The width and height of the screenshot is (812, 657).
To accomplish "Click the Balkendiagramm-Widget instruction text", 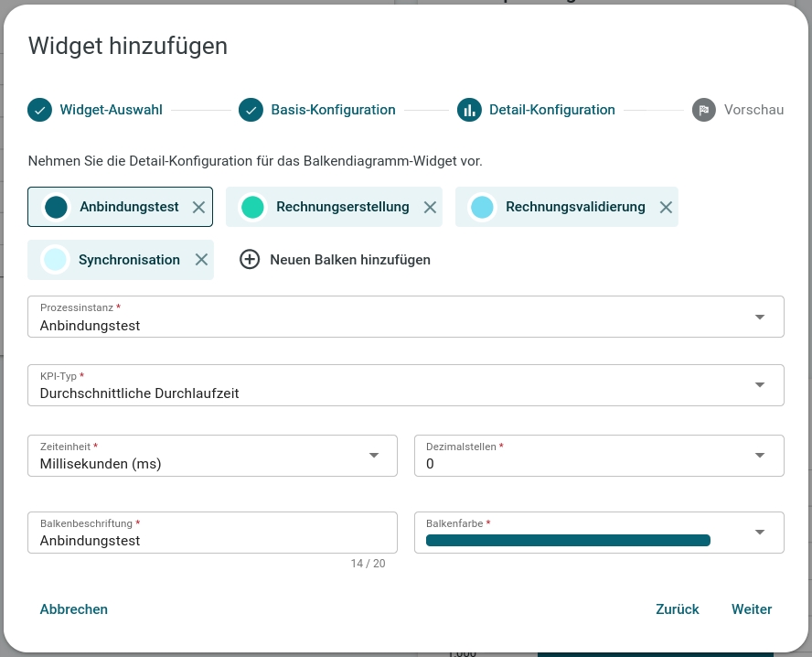I will pos(255,161).
